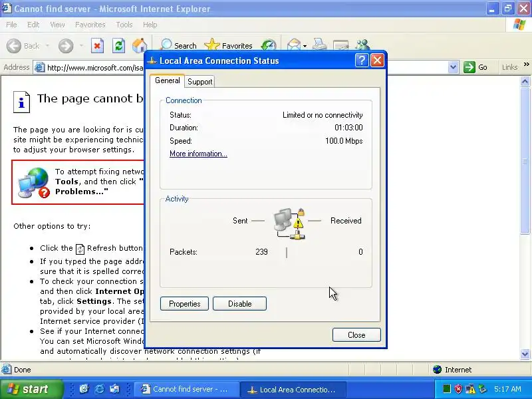Click the page scrollbar down arrow
532x399 pixels.
tap(525, 354)
